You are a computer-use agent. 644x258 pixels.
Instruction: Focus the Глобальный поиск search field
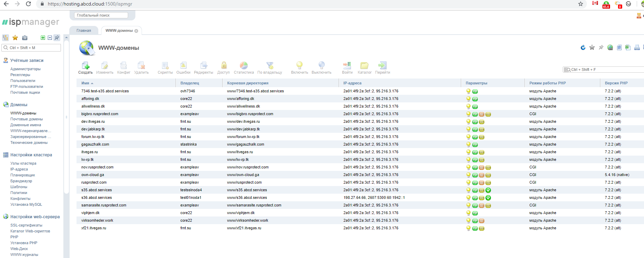click(101, 15)
